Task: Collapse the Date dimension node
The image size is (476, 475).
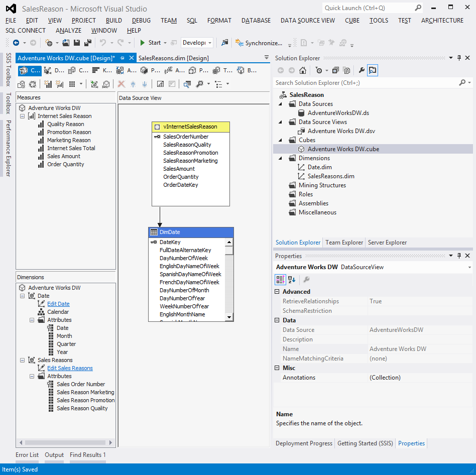Action: pyautogui.click(x=23, y=296)
